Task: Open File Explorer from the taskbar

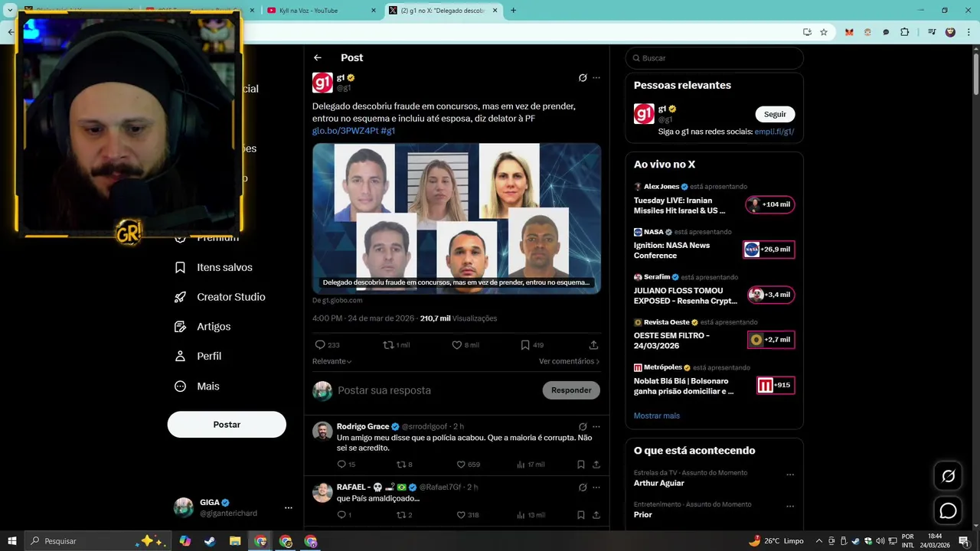Action: point(235,541)
